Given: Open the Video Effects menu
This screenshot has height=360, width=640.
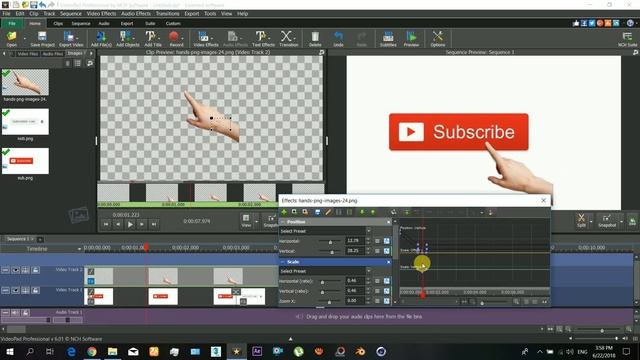Looking at the screenshot, I should pos(101,13).
